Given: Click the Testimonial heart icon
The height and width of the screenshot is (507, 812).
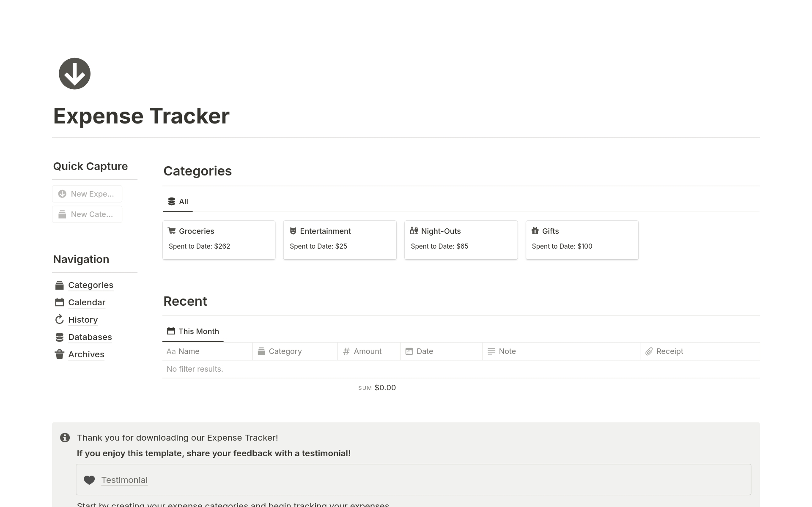Looking at the screenshot, I should [89, 480].
